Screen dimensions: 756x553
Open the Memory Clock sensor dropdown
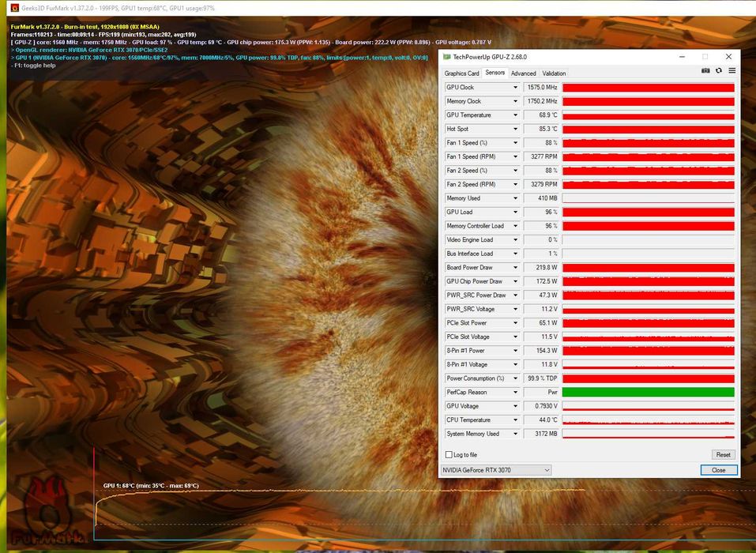pos(515,101)
